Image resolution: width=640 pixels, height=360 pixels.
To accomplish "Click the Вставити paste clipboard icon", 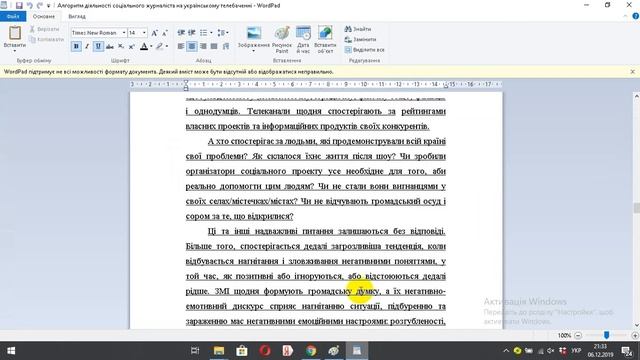I will coord(15,33).
